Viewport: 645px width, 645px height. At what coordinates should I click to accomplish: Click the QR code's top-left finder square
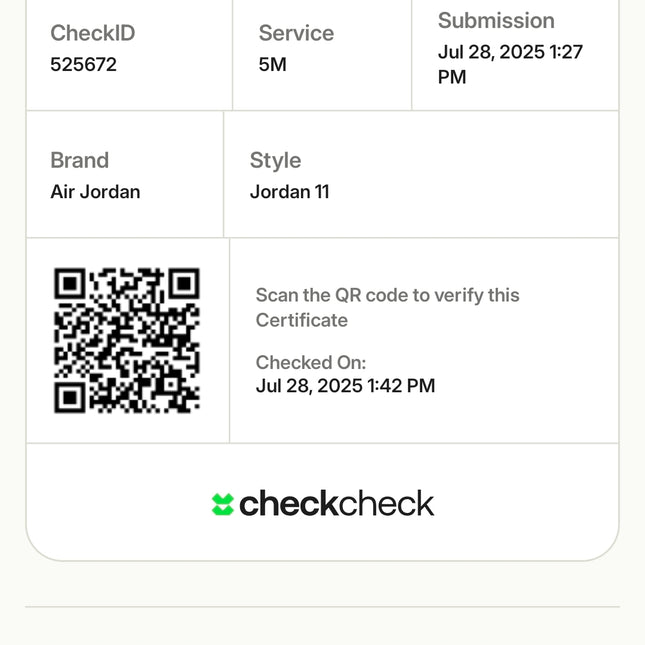click(69, 284)
